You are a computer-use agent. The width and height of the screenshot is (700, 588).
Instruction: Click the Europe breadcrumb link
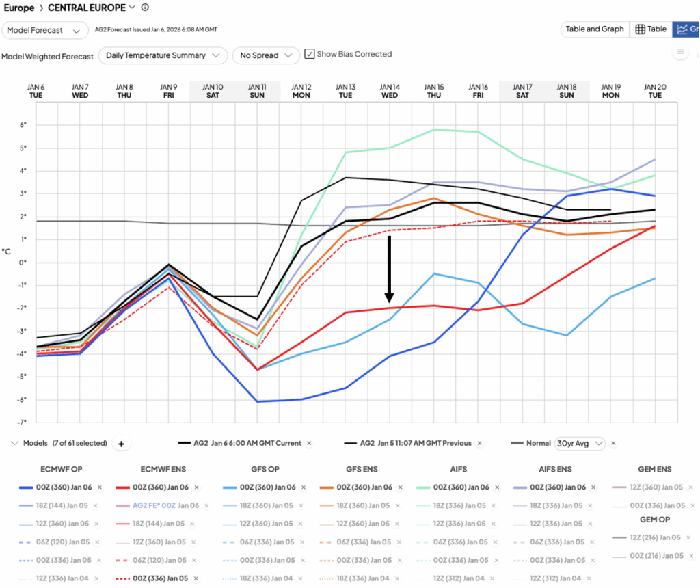19,8
